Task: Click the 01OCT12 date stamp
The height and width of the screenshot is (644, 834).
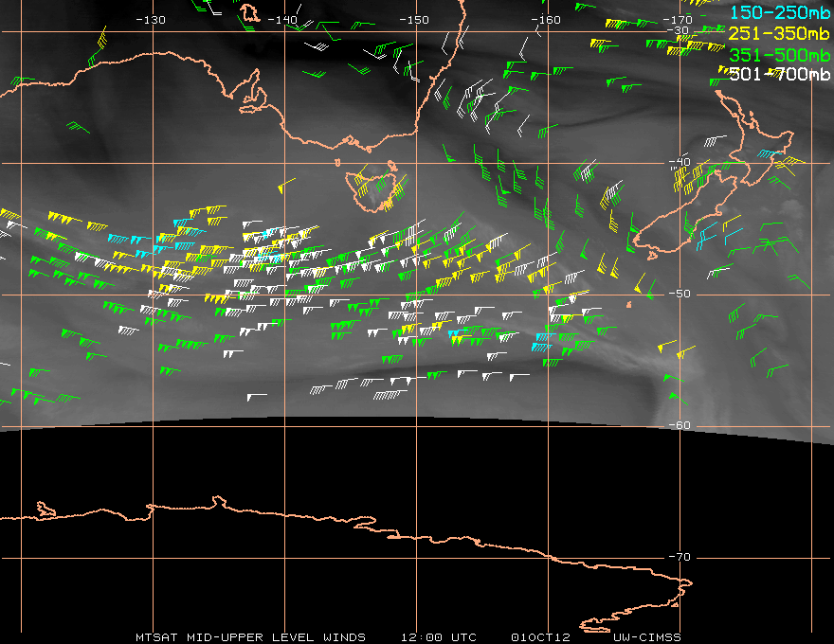Action: tap(540, 637)
